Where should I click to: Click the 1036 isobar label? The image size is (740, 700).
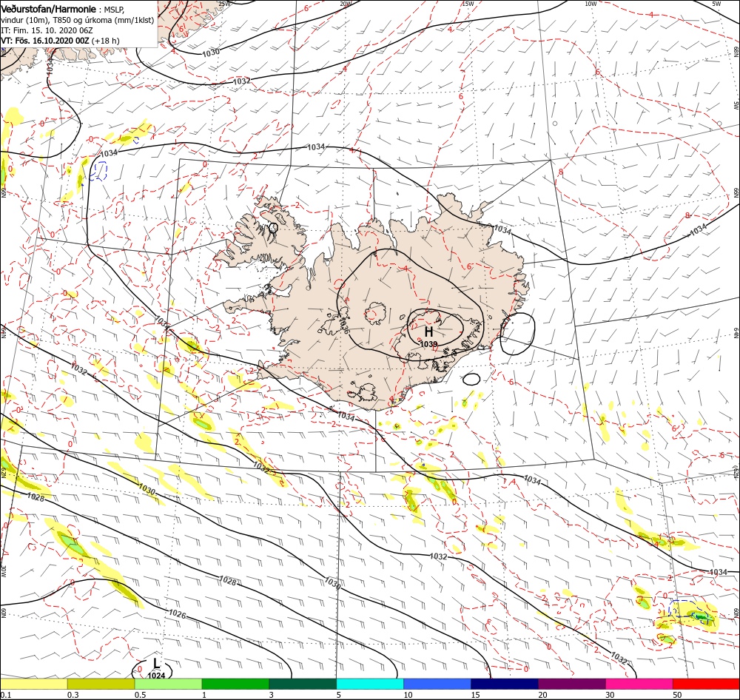[344, 326]
